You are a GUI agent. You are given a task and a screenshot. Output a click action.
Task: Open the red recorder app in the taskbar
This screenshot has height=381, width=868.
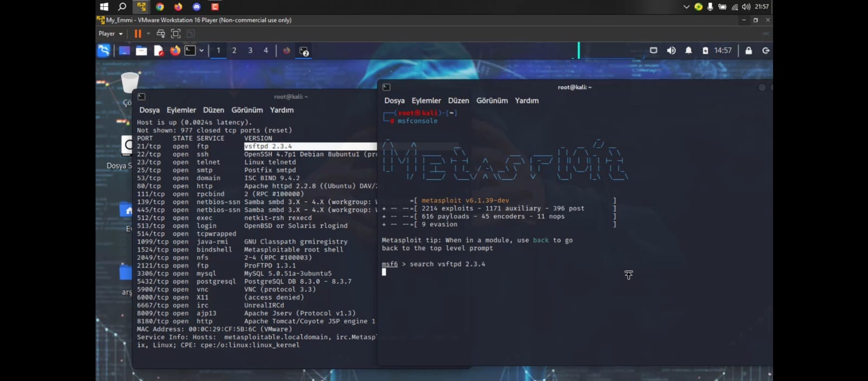[215, 7]
